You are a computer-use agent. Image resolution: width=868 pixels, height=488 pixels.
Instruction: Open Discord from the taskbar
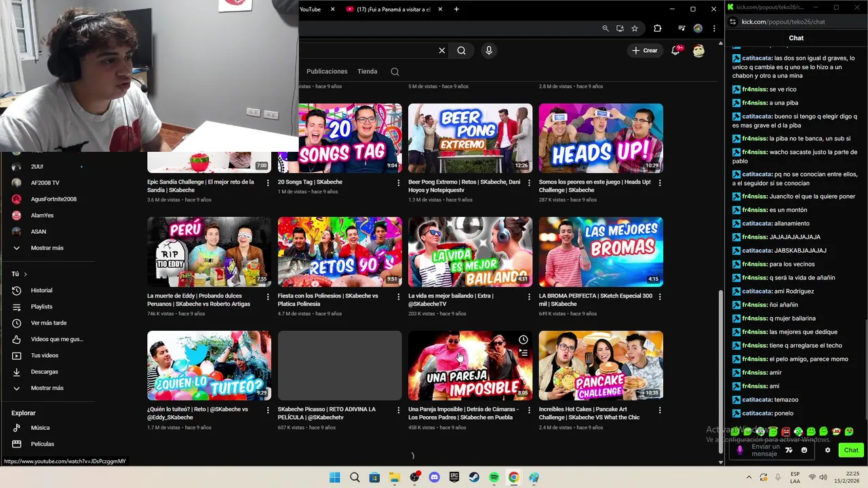point(435,477)
